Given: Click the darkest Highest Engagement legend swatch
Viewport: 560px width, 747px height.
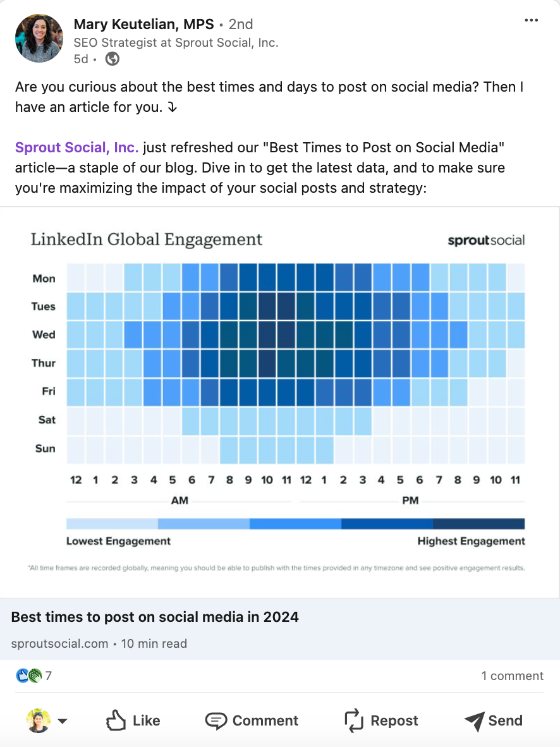Looking at the screenshot, I should coord(479,524).
